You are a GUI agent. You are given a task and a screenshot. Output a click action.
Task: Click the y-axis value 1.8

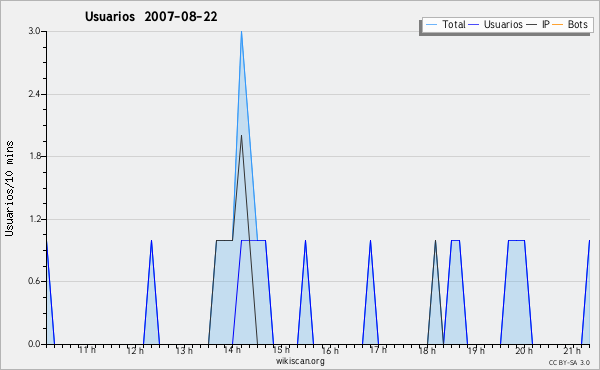point(34,156)
